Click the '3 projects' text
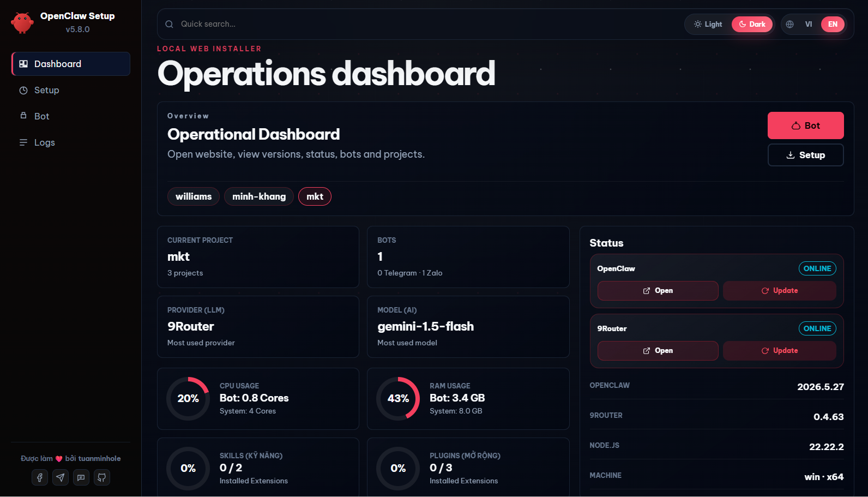Screen dimensions: 868x497 [x=185, y=273]
